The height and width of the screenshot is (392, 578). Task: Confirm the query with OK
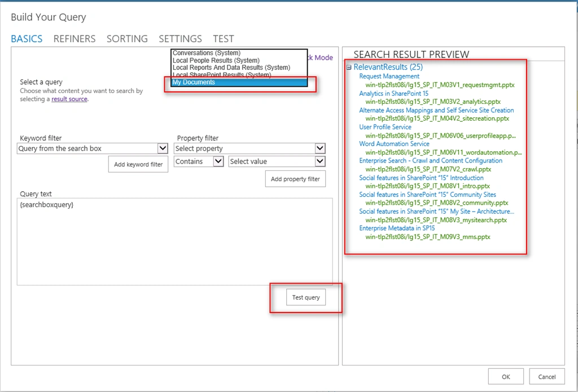tap(506, 377)
